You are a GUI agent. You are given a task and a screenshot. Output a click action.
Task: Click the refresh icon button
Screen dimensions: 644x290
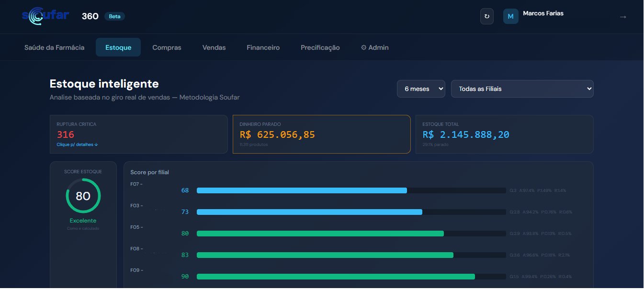click(x=487, y=16)
